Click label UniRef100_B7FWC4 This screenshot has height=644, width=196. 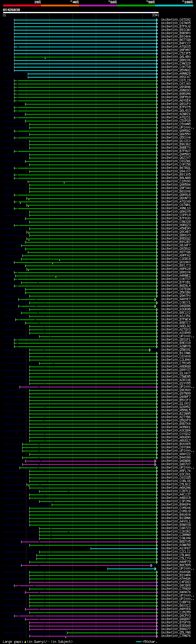point(176,320)
